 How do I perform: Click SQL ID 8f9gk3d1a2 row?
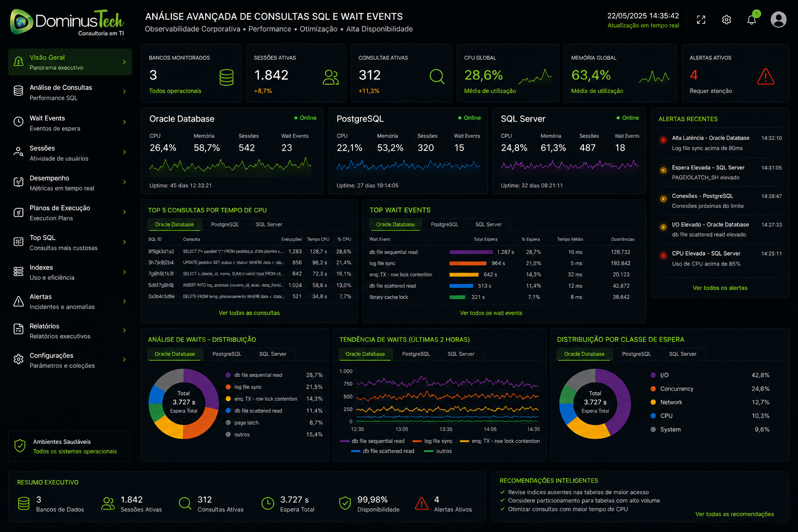[x=249, y=251]
